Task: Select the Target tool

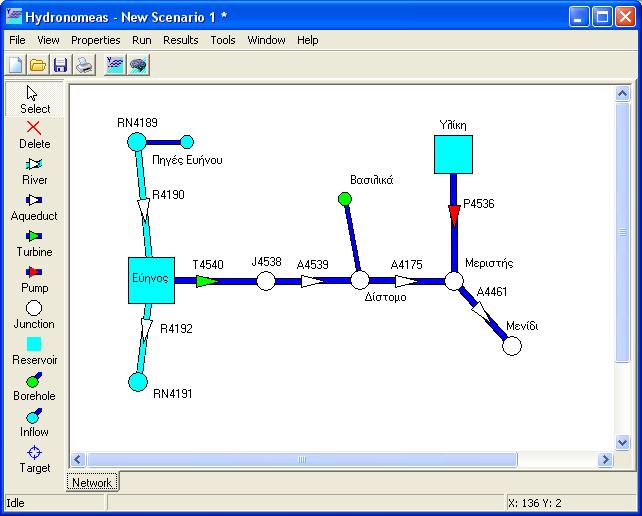Action: (x=34, y=459)
